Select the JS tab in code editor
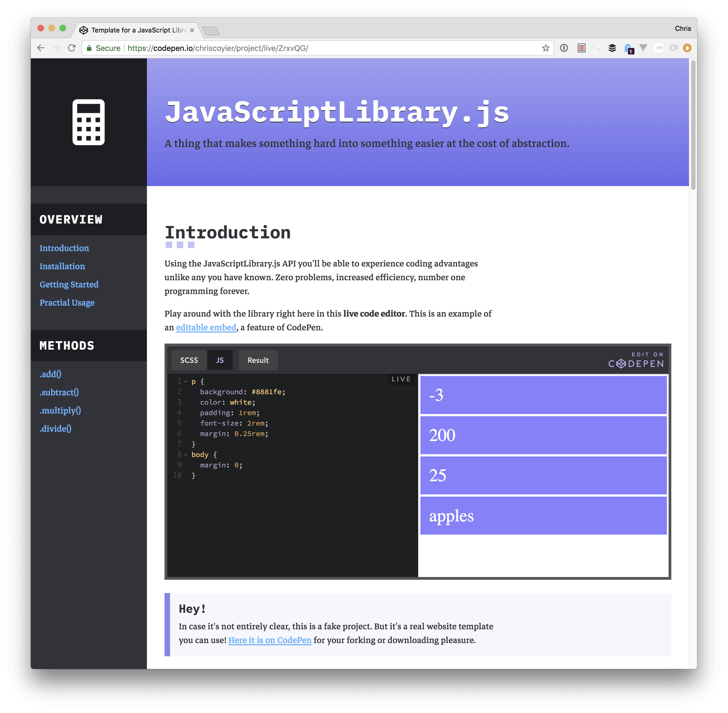The width and height of the screenshot is (728, 713). click(x=220, y=360)
